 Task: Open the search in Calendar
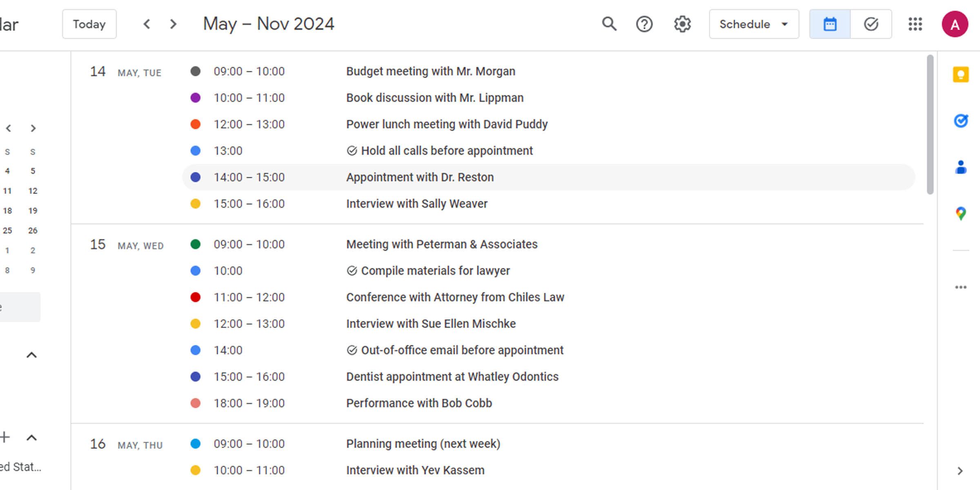pos(608,24)
